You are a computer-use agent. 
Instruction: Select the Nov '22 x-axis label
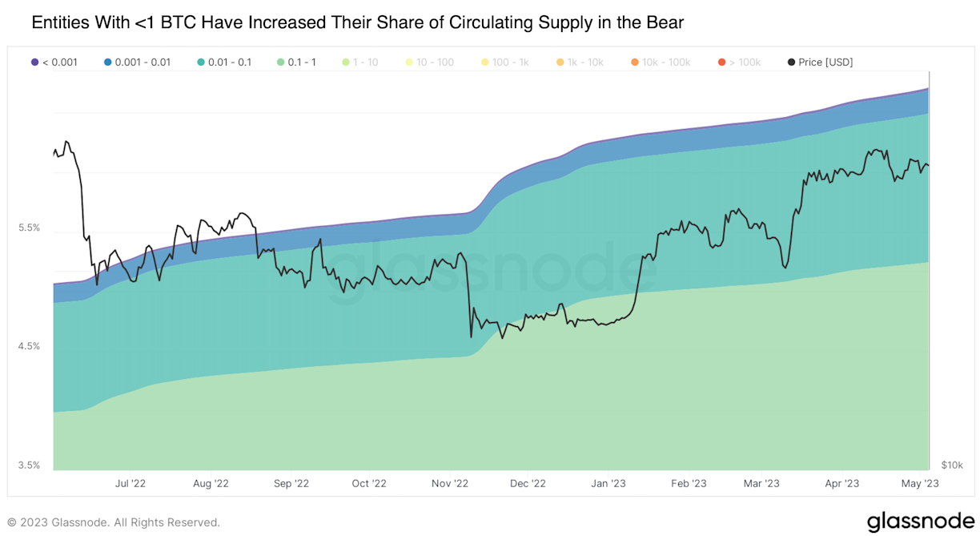point(449,483)
